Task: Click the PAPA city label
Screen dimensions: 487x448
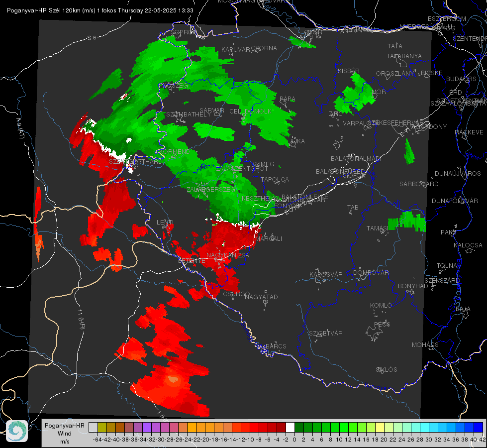Action: tap(288, 99)
